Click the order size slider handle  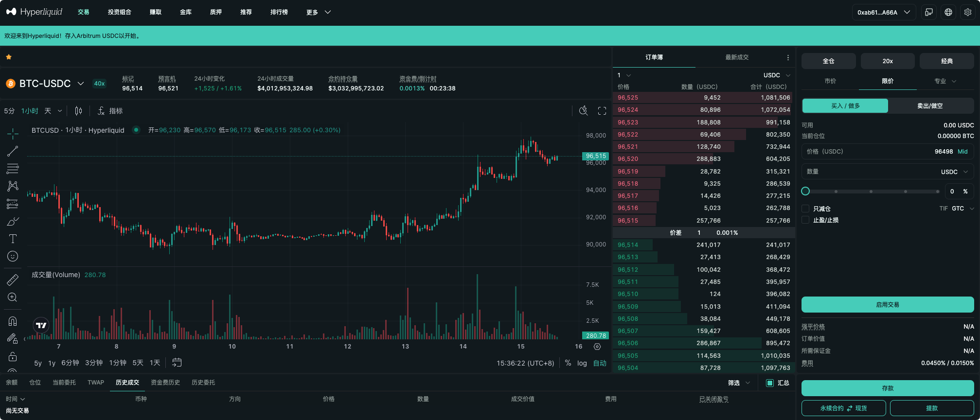tap(805, 191)
